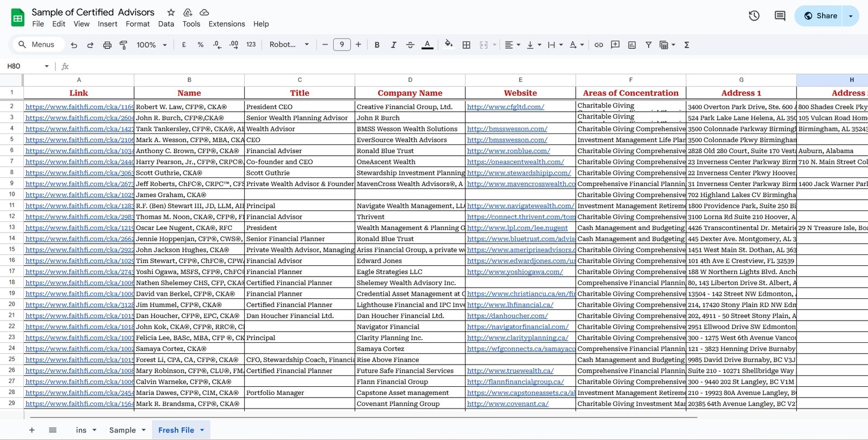
Task: Click the insert chart icon
Action: [631, 45]
